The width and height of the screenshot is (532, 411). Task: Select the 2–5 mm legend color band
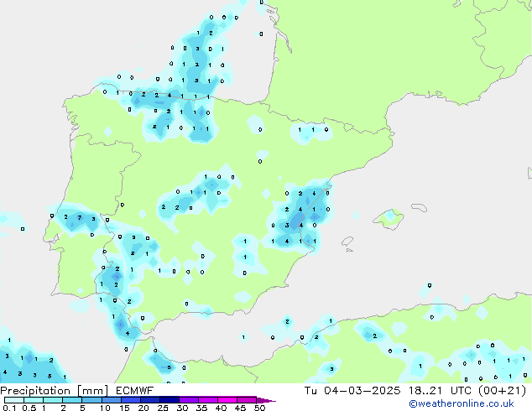pyautogui.click(x=72, y=400)
